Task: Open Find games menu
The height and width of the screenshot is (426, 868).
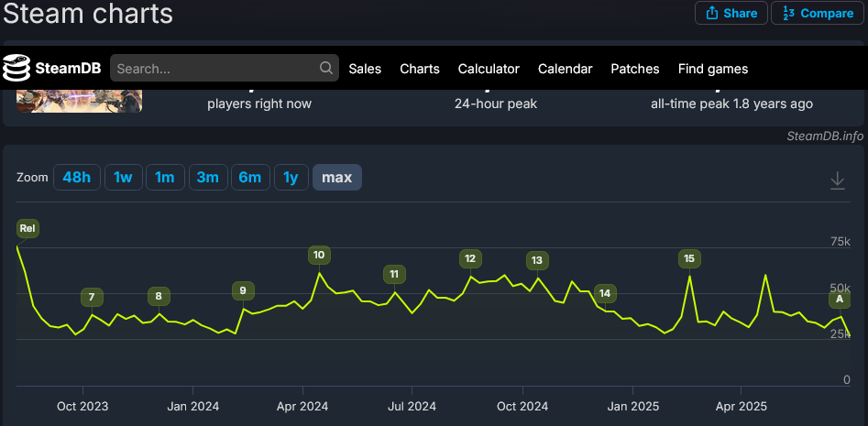Action: pos(713,69)
